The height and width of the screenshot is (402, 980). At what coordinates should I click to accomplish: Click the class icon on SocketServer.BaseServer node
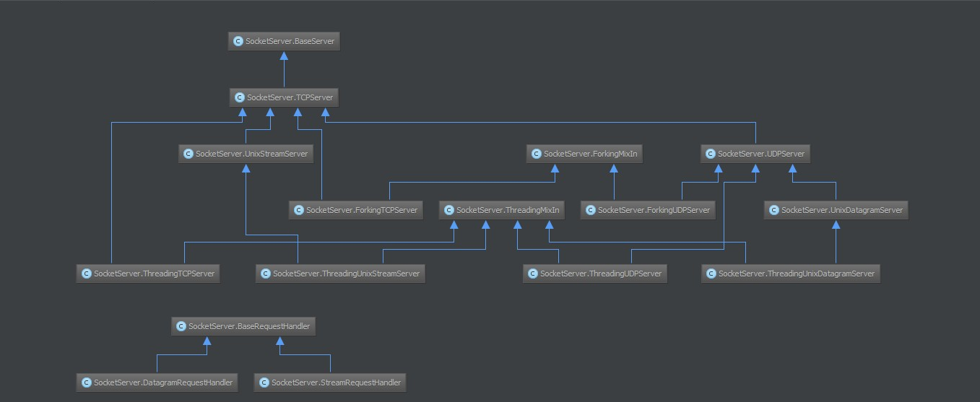click(x=238, y=41)
